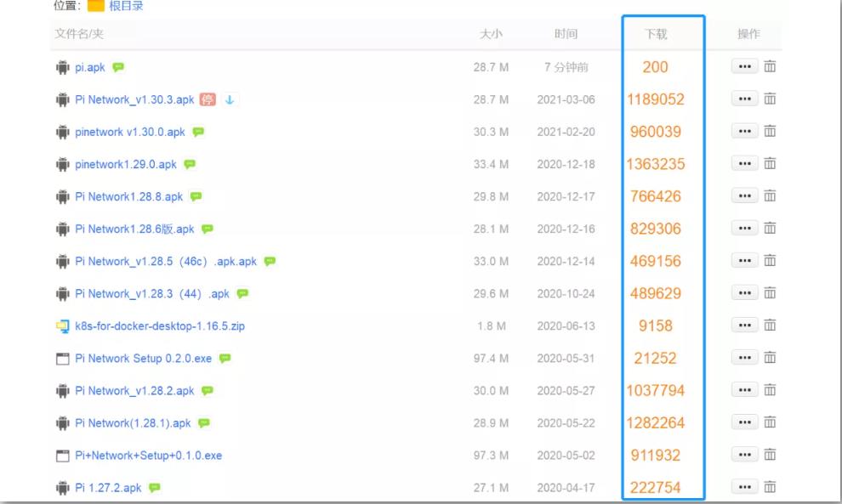Open the comment bubble for Pi Network1.28.8.apk

[x=196, y=196]
